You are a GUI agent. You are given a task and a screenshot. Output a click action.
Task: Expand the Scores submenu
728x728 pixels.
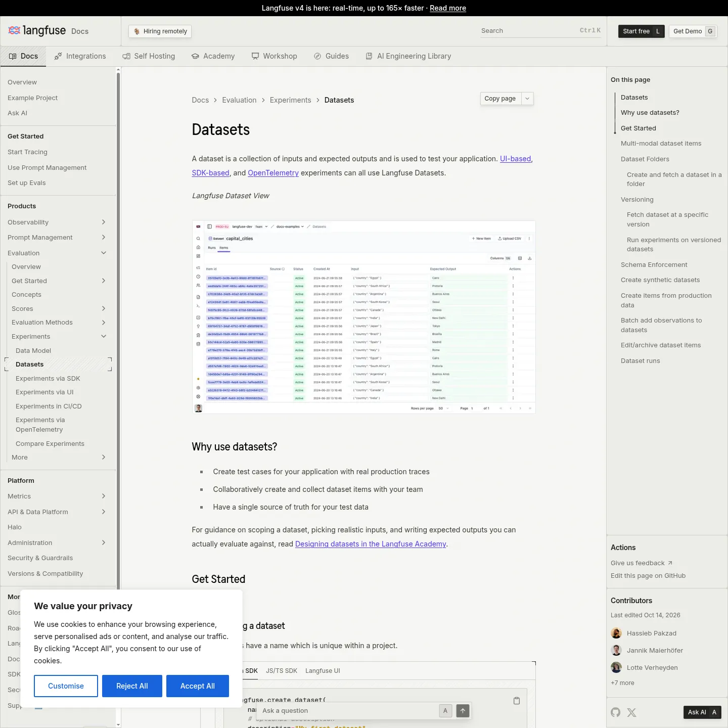(x=104, y=308)
